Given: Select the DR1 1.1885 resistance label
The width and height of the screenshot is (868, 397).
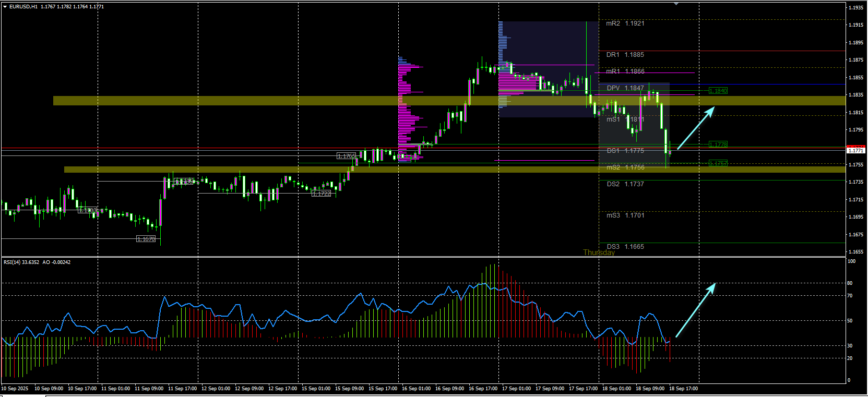Looking at the screenshot, I should [625, 55].
